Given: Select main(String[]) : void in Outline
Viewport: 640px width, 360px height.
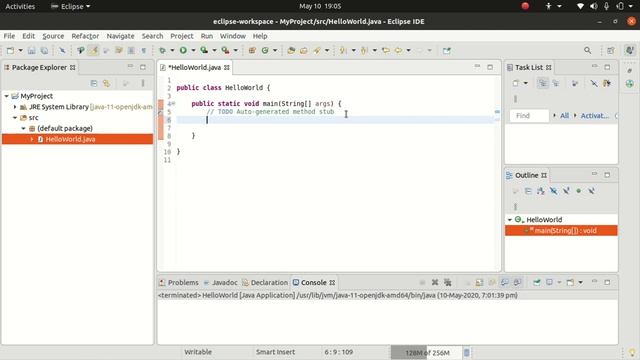Looking at the screenshot, I should (x=561, y=231).
